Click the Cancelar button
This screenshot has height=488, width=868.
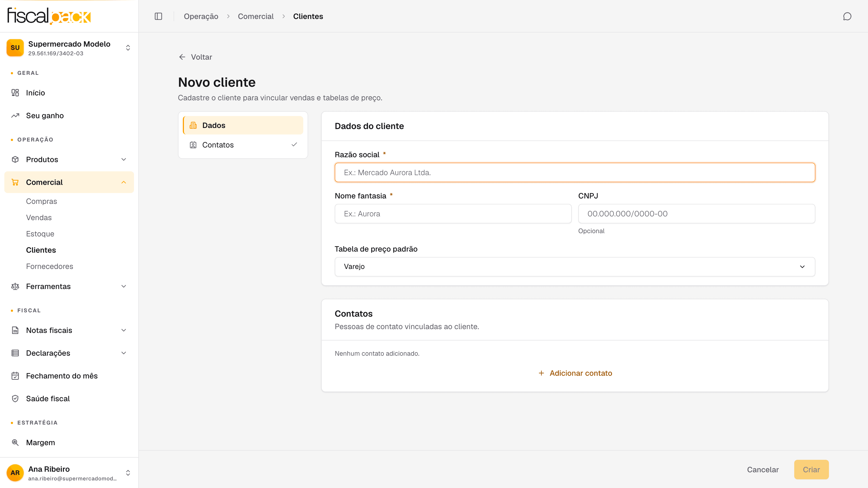pyautogui.click(x=762, y=470)
